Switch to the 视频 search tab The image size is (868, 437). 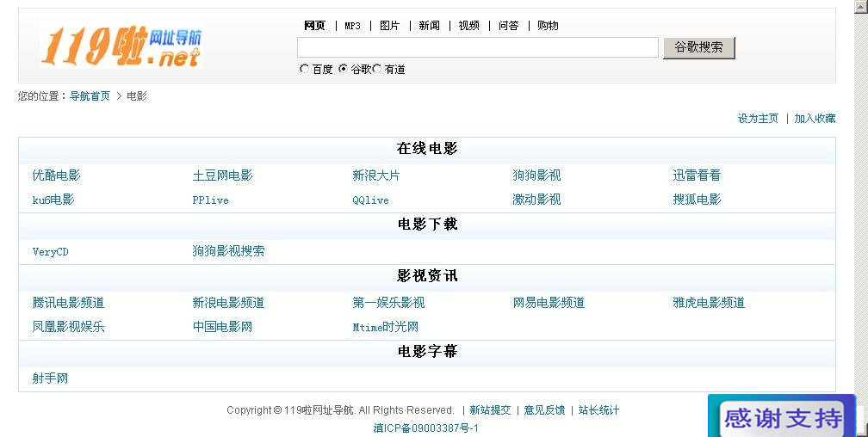coord(468,26)
